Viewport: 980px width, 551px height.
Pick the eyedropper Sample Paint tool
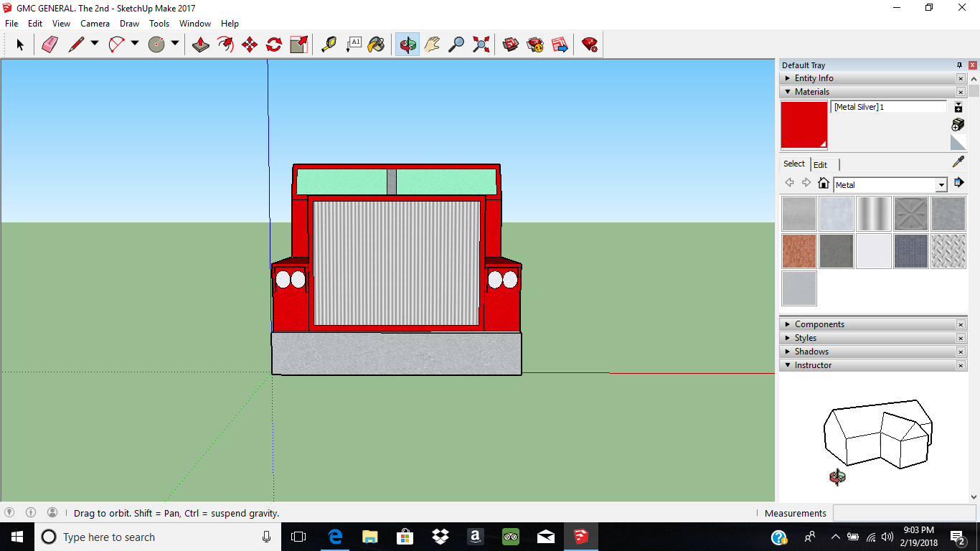coord(958,162)
